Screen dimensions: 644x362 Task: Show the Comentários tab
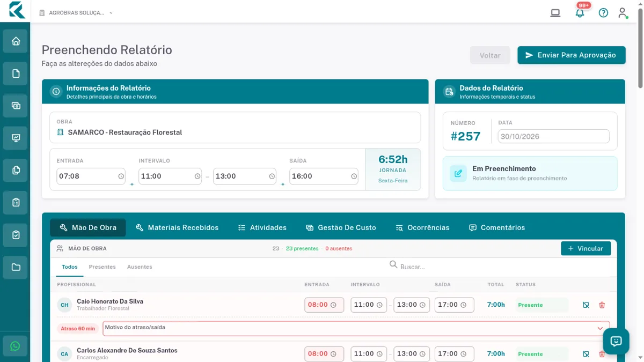point(497,228)
